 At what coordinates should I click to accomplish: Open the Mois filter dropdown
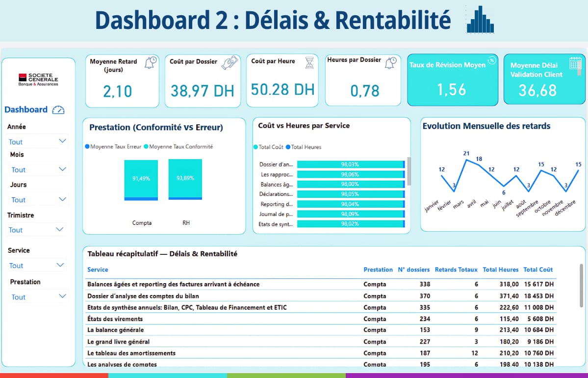point(39,170)
